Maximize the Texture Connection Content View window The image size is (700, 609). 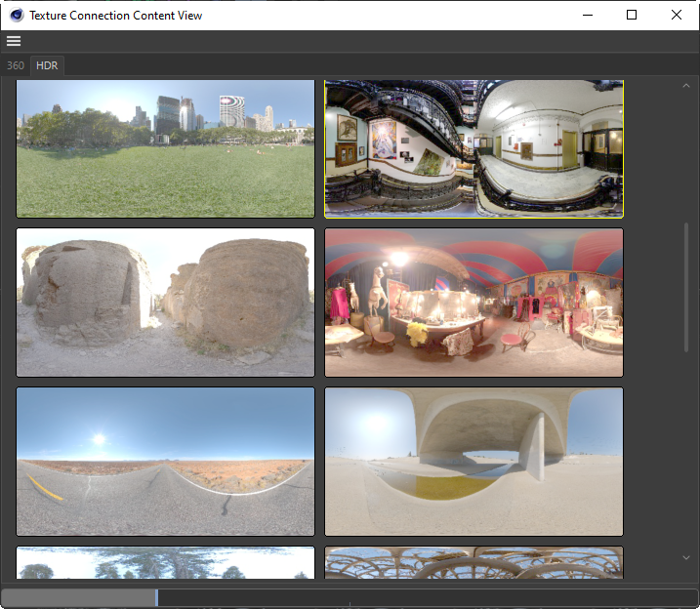[632, 16]
